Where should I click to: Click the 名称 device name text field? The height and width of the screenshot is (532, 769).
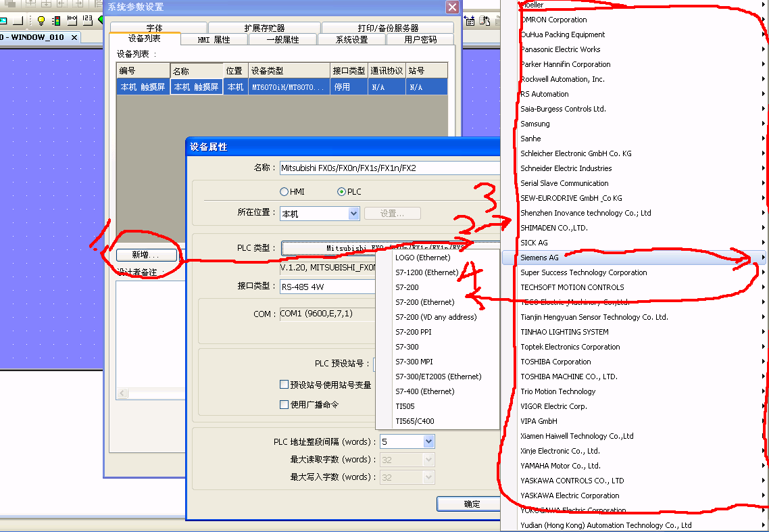[x=389, y=168]
